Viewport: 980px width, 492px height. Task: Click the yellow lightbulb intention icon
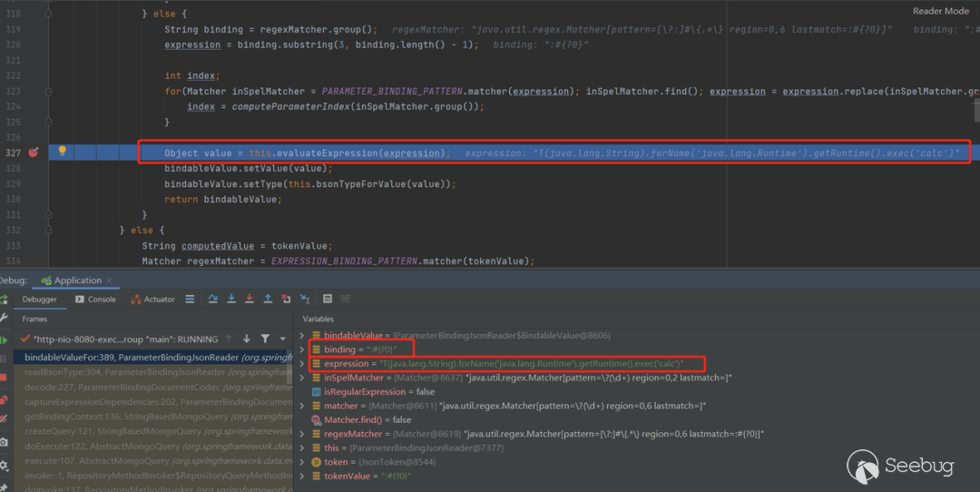pos(63,152)
